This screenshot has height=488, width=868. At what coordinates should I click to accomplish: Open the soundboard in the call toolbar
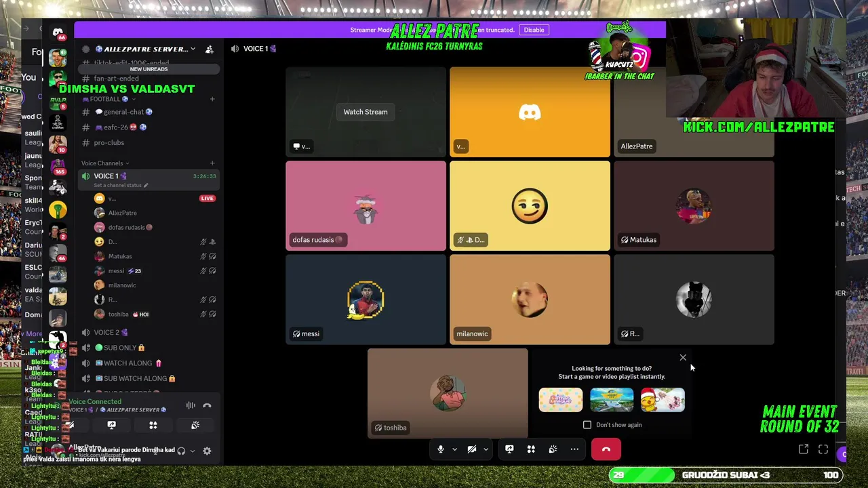[553, 449]
